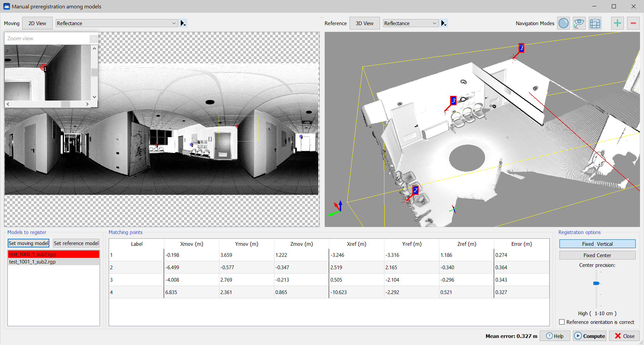Enable Reference orientation is correct checkbox
This screenshot has height=345, width=644.
[562, 322]
